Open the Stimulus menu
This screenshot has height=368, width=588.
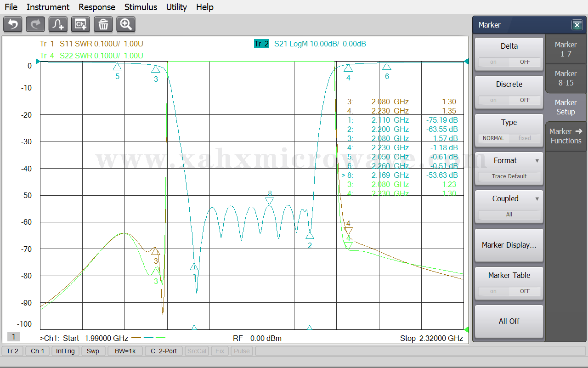pos(141,7)
